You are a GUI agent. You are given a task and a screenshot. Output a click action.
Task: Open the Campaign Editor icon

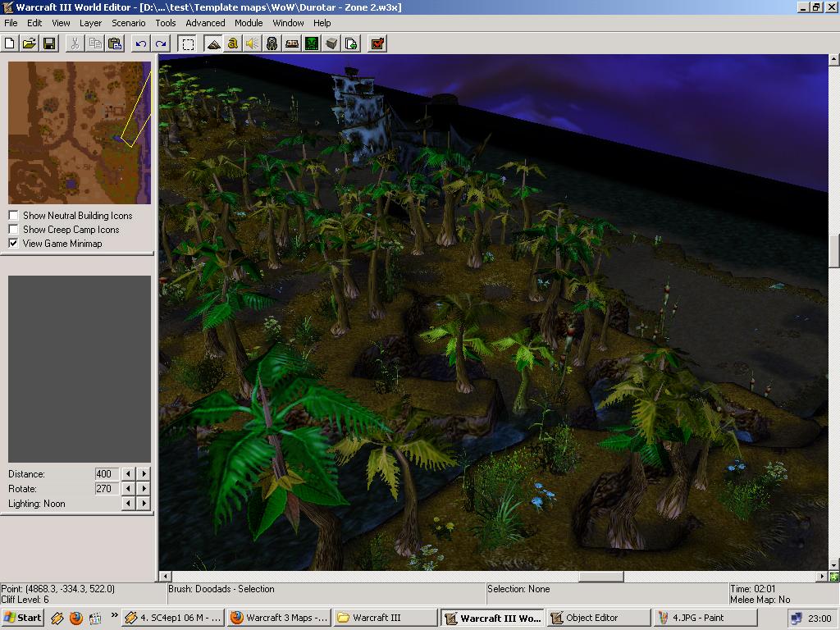(292, 43)
